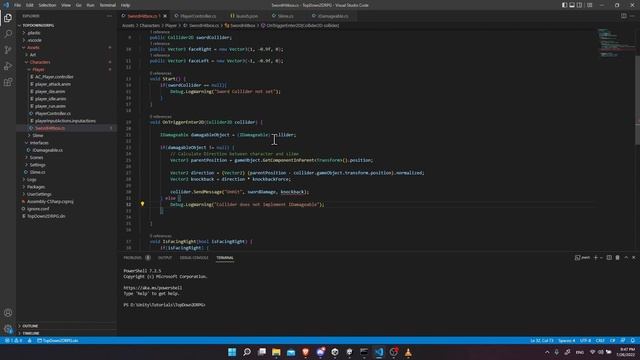Switch to the Debug Console tab
Screen dimensions: 640x360
(x=194, y=258)
